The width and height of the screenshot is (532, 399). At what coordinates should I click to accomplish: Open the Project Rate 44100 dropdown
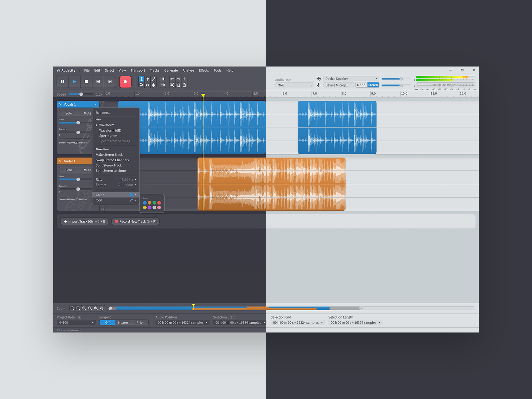[x=76, y=323]
